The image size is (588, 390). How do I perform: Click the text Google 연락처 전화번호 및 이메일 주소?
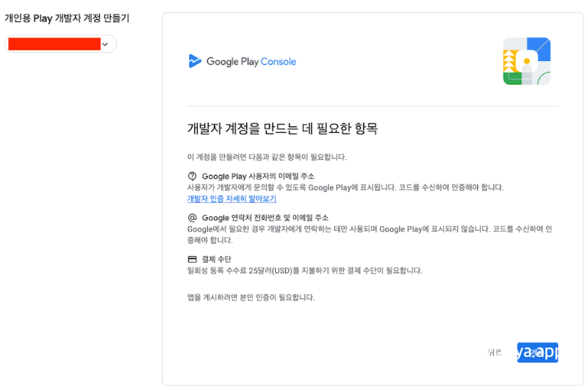[265, 217]
